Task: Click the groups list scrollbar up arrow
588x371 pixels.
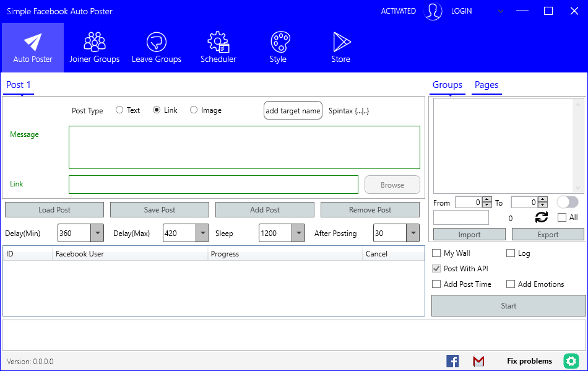Action: click(x=577, y=105)
